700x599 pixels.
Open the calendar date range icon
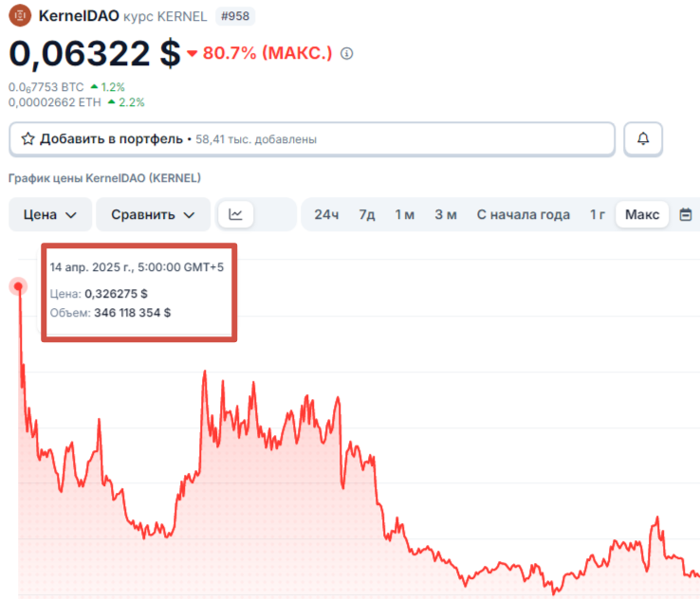tap(685, 214)
